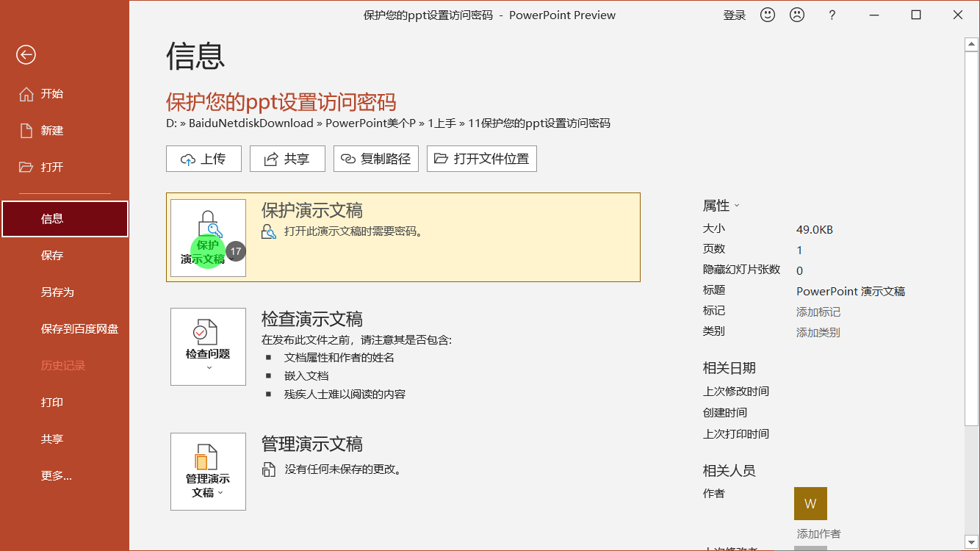Select 信息 in the sidebar
The height and width of the screenshot is (551, 980).
(65, 219)
